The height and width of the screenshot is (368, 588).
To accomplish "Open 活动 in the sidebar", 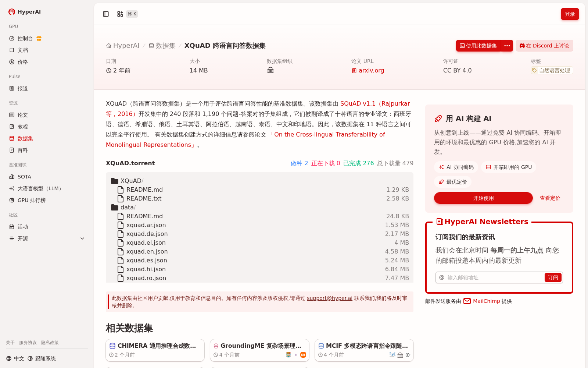I will 23,227.
